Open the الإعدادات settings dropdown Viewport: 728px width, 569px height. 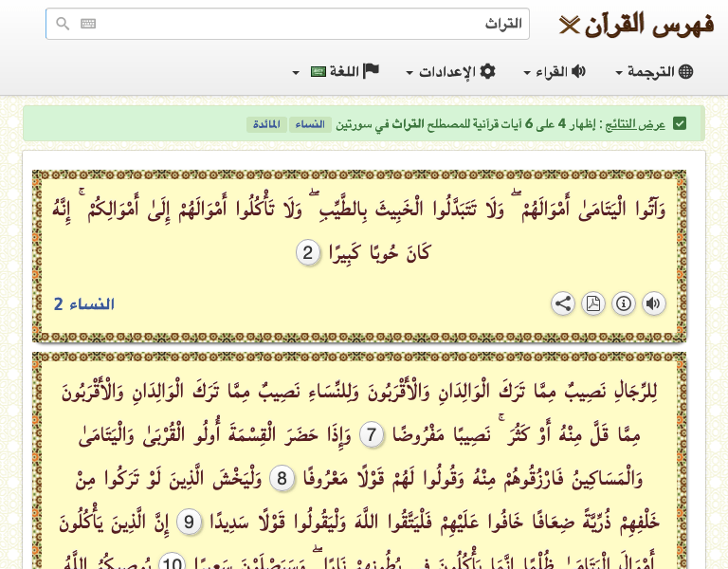[450, 72]
